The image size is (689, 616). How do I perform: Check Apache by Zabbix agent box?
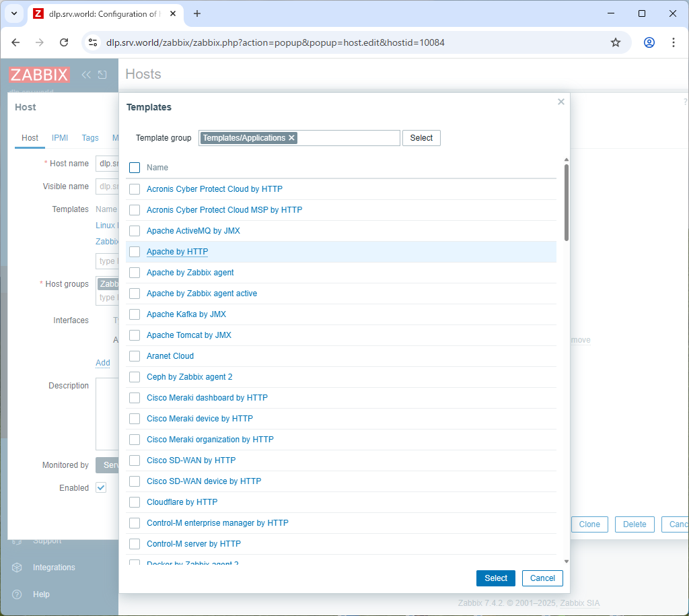point(135,273)
